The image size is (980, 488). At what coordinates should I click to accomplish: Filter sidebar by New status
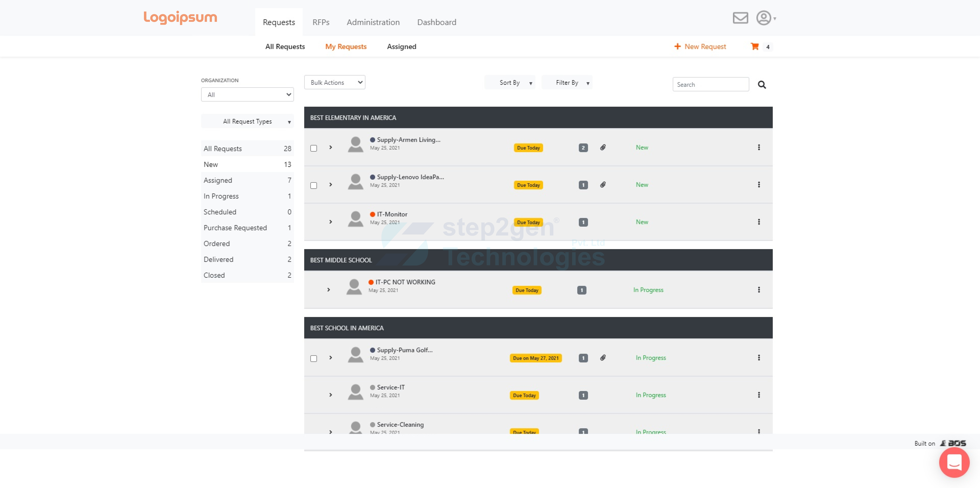(247, 164)
